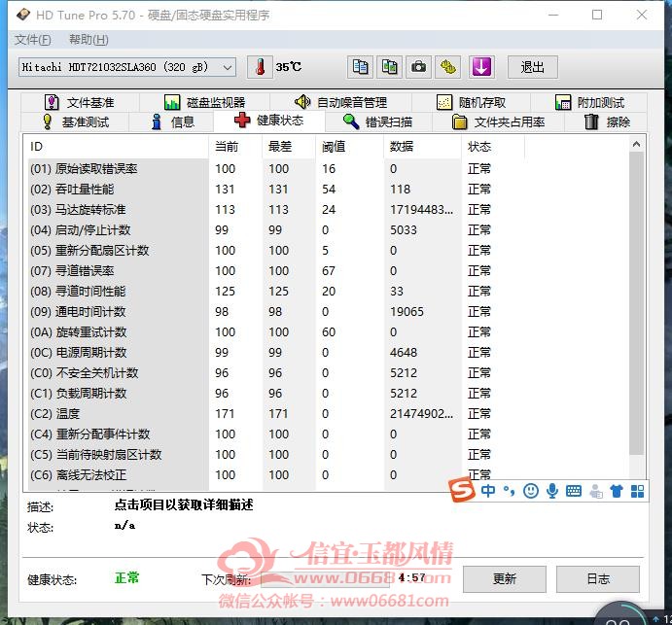The height and width of the screenshot is (625, 672).
Task: Click the 退出 button
Action: tap(533, 67)
